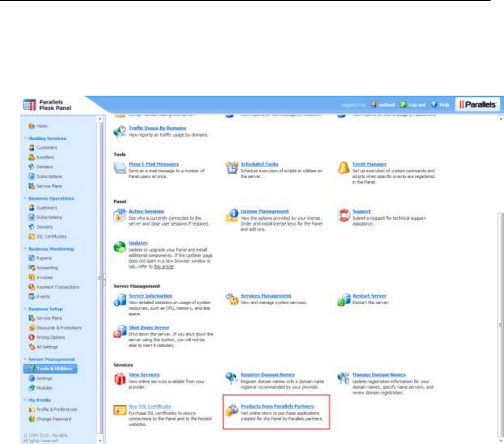The image size is (504, 444).
Task: Collapse the Server Management sidebar section
Action: click(25, 359)
